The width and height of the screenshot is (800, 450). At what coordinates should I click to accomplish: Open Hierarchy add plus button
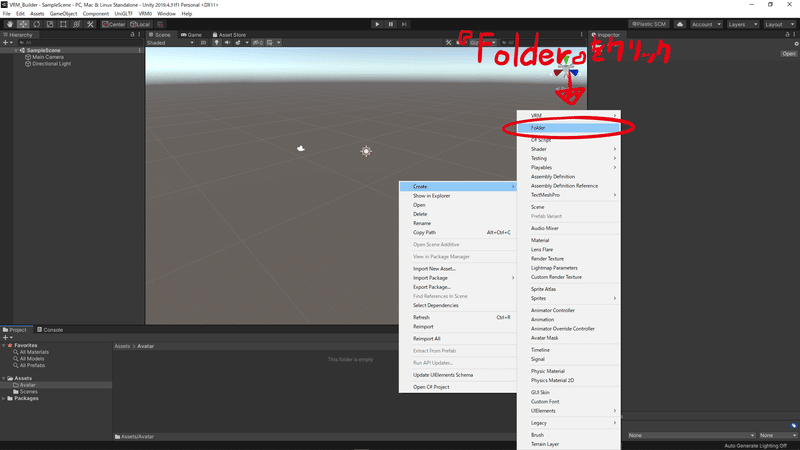(x=7, y=43)
